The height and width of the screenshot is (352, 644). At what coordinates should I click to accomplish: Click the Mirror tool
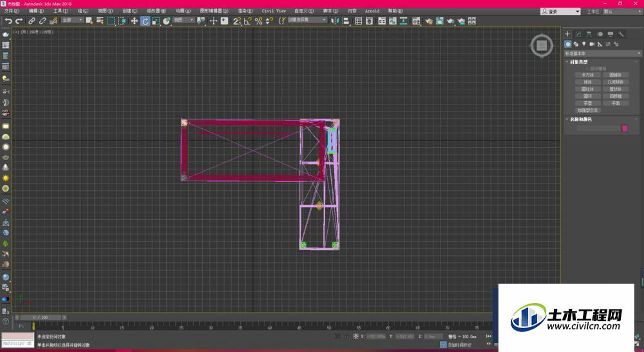tap(335, 21)
